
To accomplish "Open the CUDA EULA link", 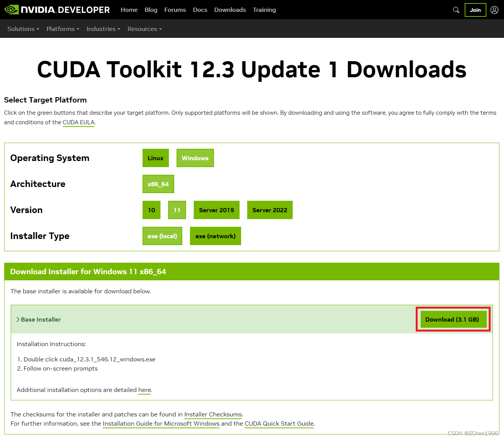I will click(78, 122).
